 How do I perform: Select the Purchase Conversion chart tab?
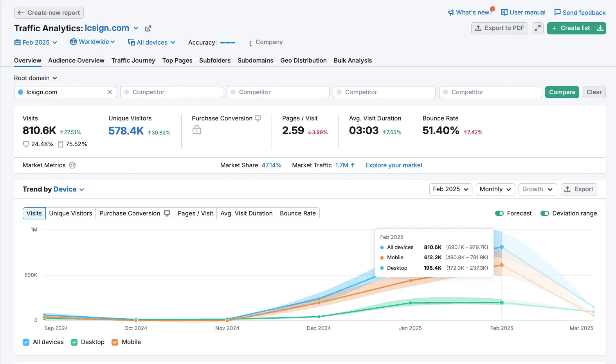pos(135,213)
